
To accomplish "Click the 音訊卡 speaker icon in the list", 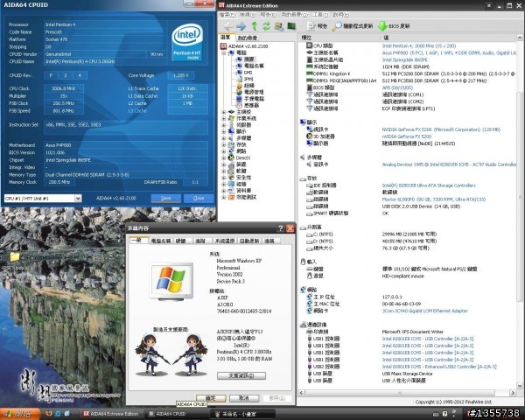I will [x=310, y=164].
